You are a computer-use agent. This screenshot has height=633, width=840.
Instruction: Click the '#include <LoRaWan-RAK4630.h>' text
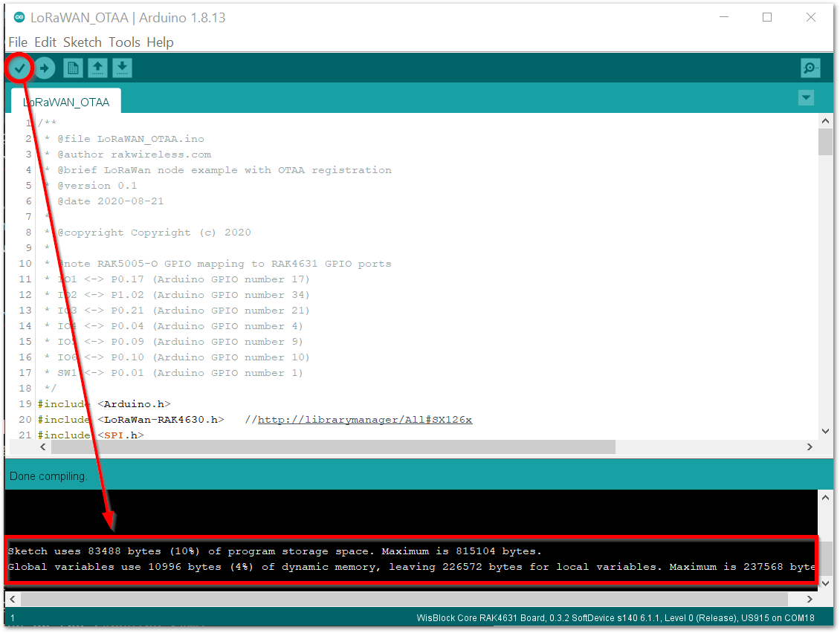click(x=131, y=419)
